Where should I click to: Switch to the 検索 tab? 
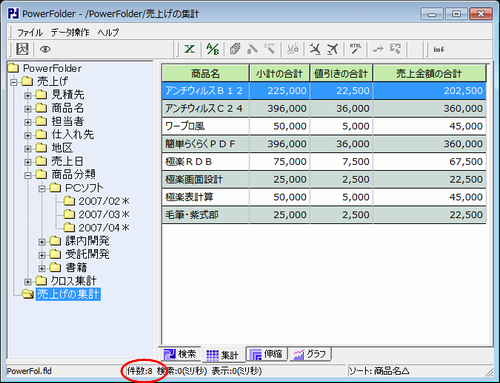(180, 354)
